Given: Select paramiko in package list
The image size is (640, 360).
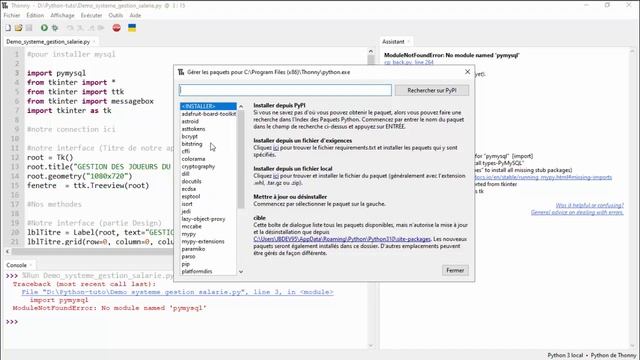Looking at the screenshot, I should (193, 249).
